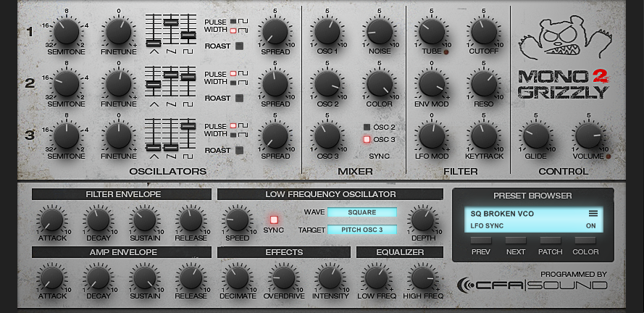Click the mixer OSC 1 level knob

[327, 31]
